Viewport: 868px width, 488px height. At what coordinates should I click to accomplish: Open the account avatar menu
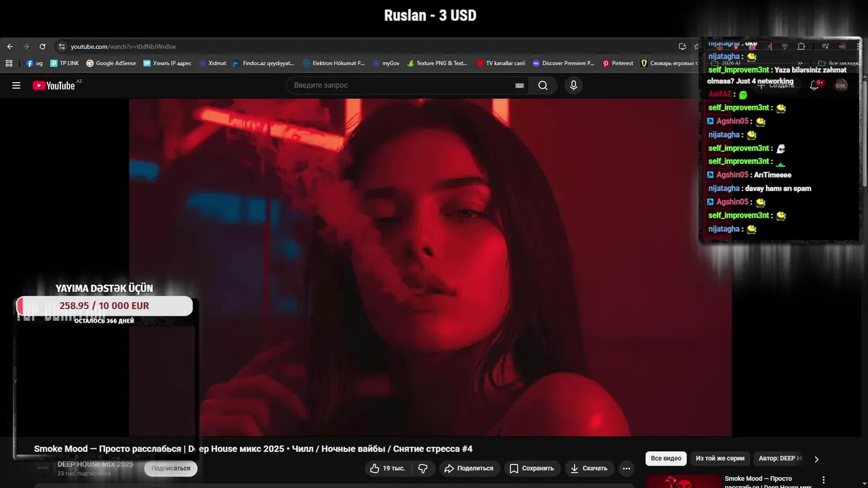click(x=841, y=85)
